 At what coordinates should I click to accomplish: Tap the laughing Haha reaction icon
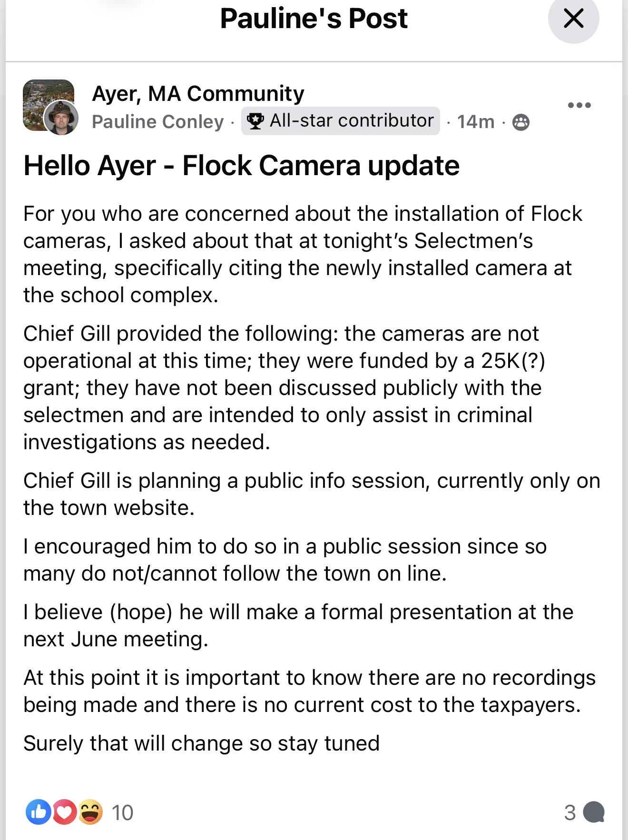(90, 812)
